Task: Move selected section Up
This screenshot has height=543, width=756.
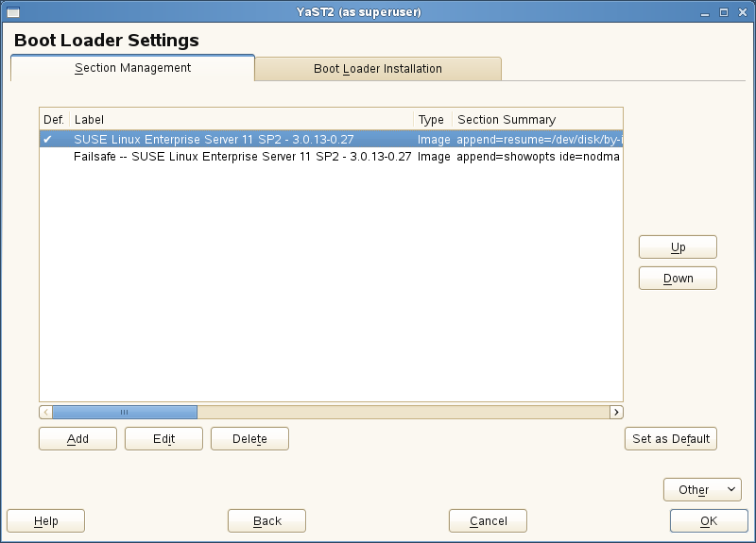Action: (678, 247)
